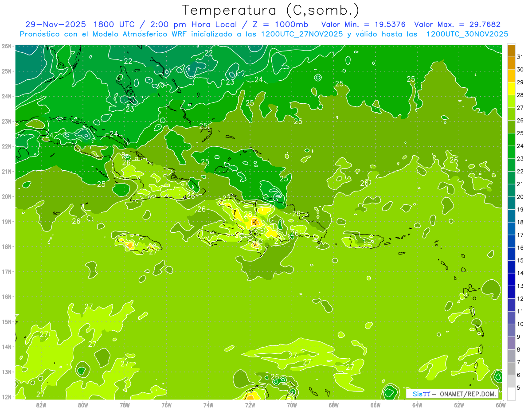
Task: Click valid-until time '1200UTC_30NOV2025'
Action: pos(467,34)
